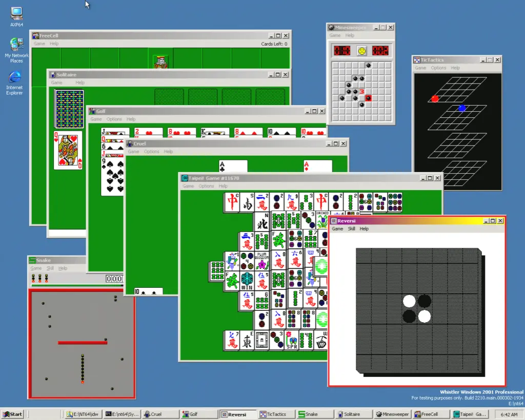Launch Internet Explorer desktop icon
The image size is (525, 420).
14,83
